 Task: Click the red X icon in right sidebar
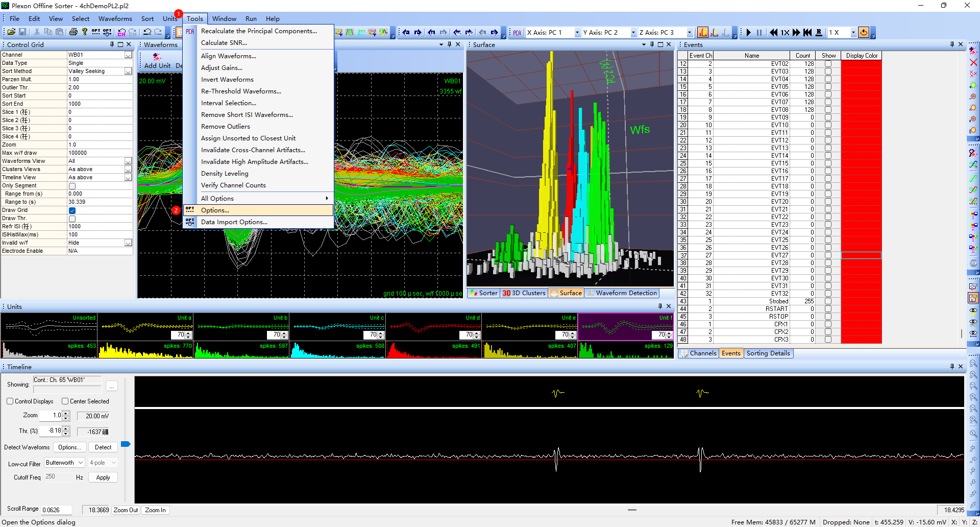[x=973, y=62]
